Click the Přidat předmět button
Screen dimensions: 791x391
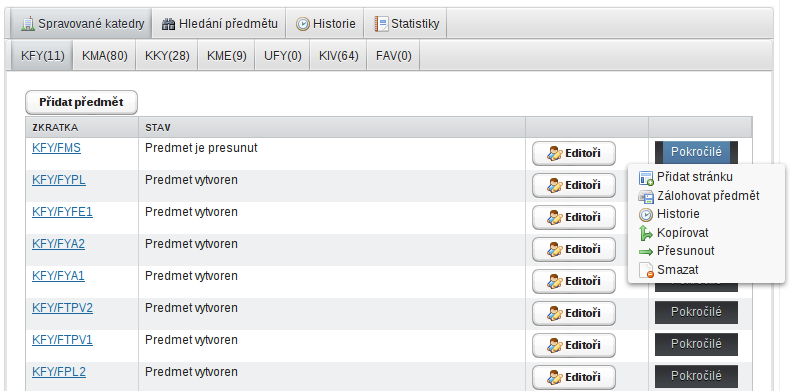[81, 102]
